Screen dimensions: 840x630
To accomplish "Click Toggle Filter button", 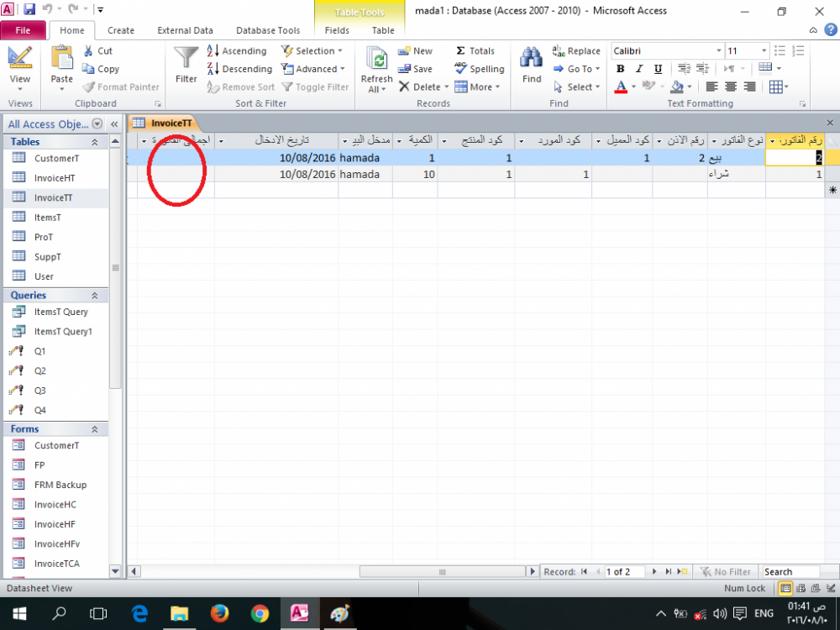I will point(315,87).
